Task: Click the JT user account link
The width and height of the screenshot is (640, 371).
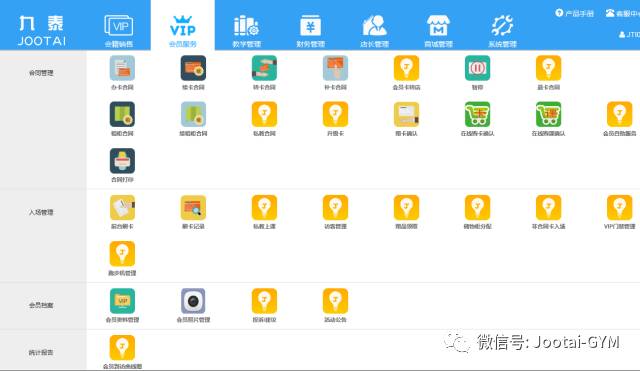Action: [629, 35]
